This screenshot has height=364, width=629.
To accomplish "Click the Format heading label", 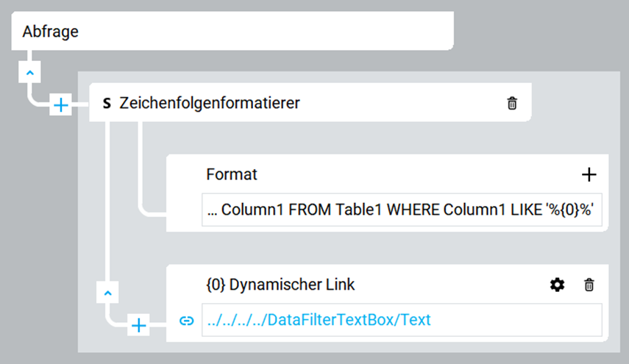I will tap(232, 174).
